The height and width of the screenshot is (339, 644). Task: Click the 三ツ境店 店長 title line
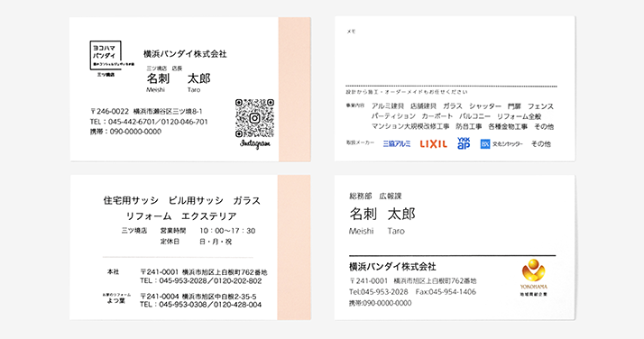(x=164, y=69)
